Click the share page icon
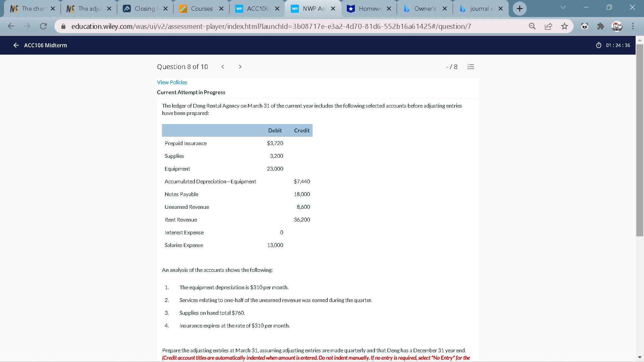Viewport: 644px width, 362px height. [x=548, y=26]
